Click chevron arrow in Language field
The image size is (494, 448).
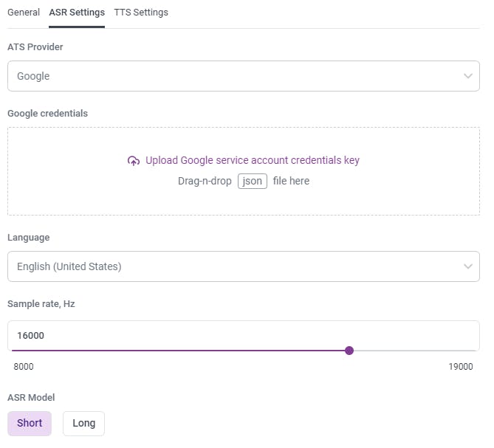coord(467,266)
